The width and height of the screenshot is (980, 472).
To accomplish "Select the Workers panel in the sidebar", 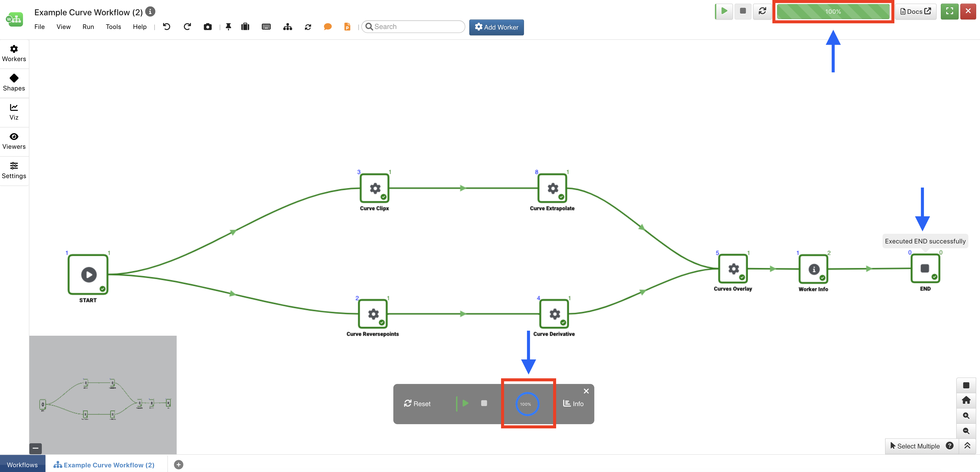I will tap(14, 53).
